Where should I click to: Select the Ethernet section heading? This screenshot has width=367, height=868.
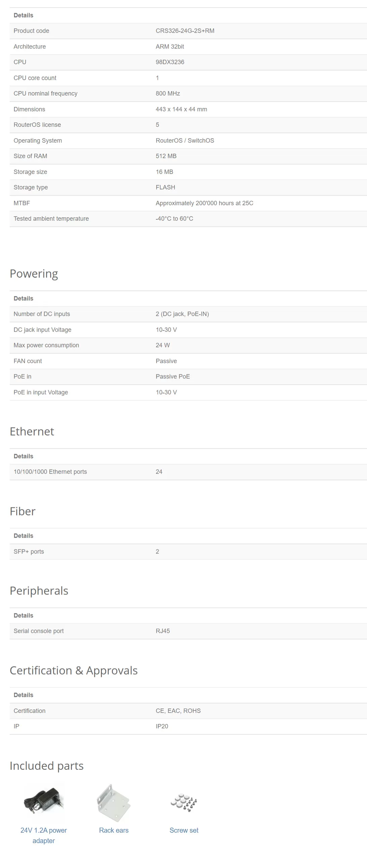tap(32, 431)
